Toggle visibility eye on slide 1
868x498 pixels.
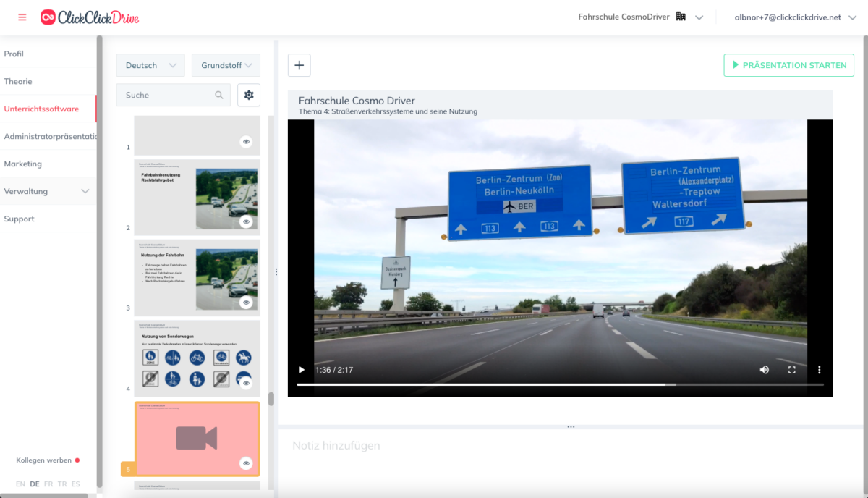pyautogui.click(x=246, y=142)
